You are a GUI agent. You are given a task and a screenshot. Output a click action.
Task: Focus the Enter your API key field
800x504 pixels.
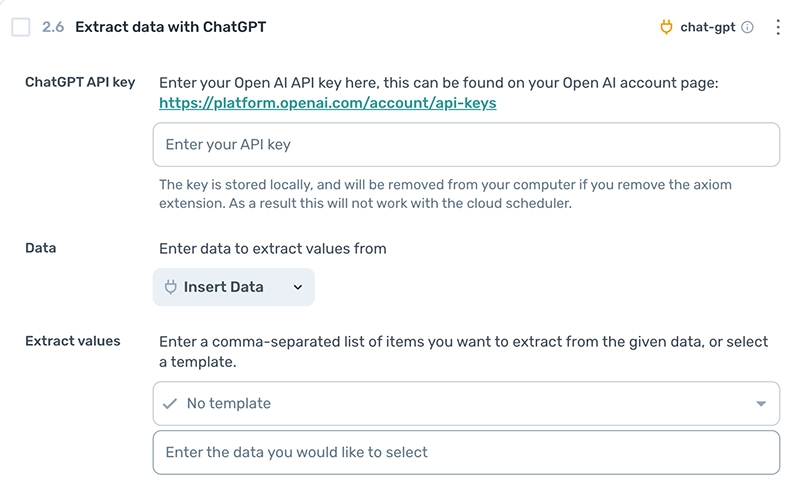click(x=466, y=145)
